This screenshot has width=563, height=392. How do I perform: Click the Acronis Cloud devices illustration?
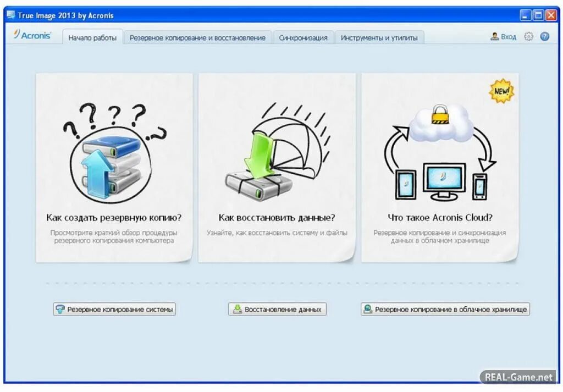tap(440, 152)
